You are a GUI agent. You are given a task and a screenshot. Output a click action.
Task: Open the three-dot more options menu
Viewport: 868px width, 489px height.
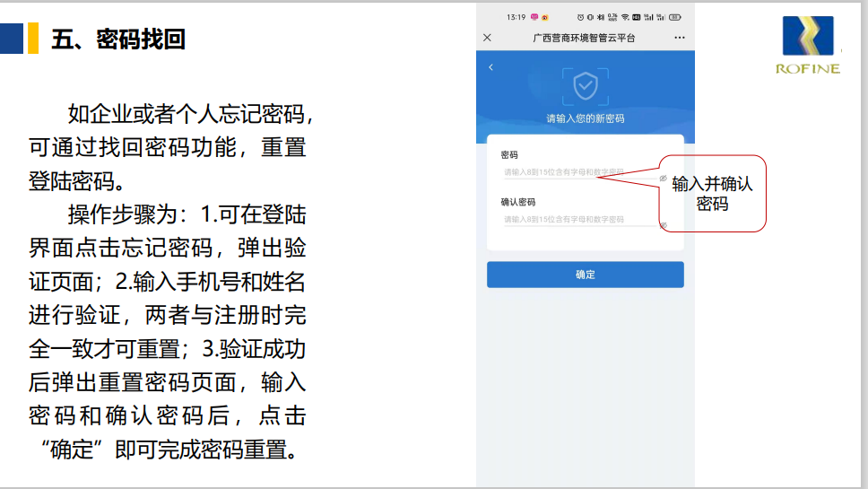pos(680,38)
